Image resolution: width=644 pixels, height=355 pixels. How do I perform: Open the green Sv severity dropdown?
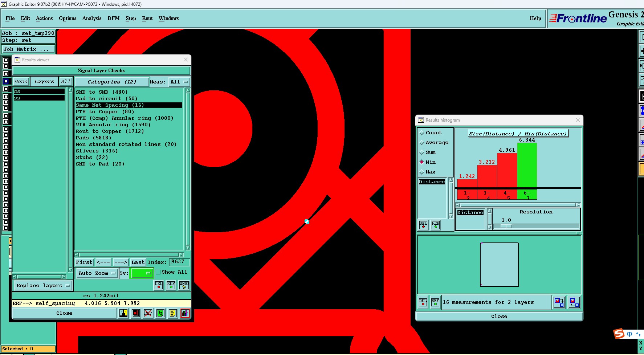coord(142,273)
